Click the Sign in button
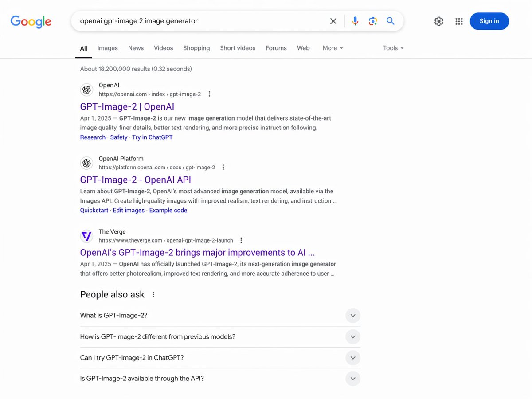The image size is (532, 399). [x=489, y=21]
